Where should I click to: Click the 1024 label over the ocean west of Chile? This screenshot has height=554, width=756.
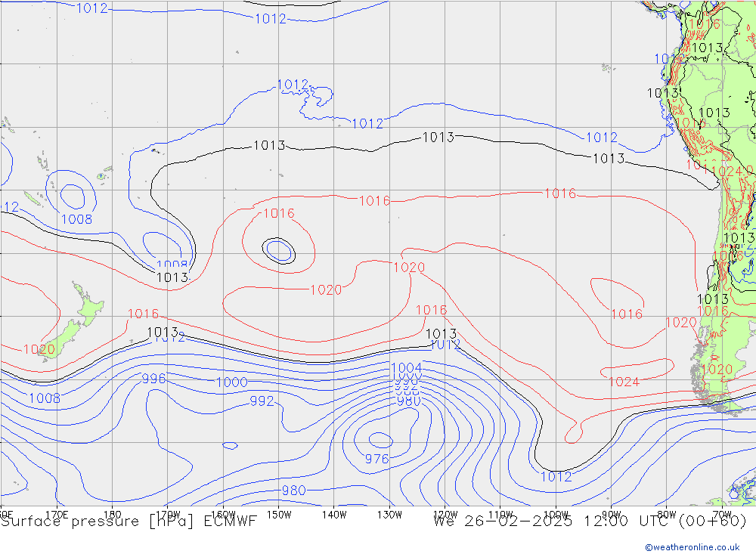coord(624,382)
